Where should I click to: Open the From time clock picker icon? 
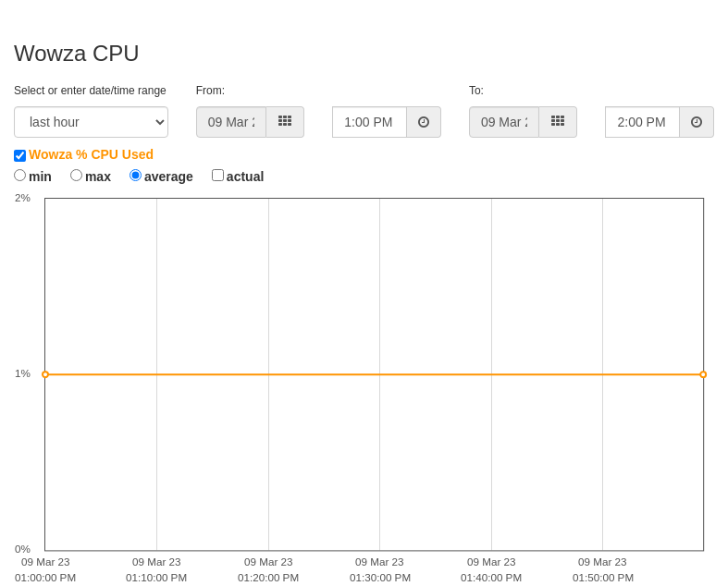point(424,122)
